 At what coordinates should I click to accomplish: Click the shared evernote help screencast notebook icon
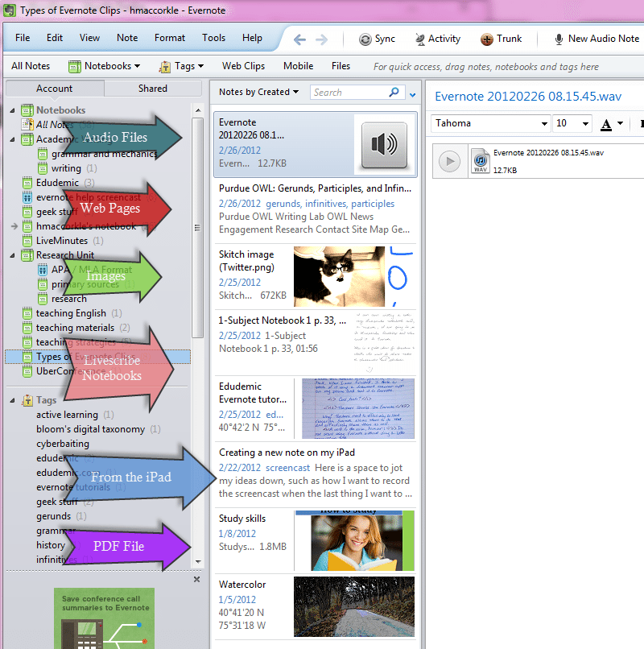click(x=27, y=197)
